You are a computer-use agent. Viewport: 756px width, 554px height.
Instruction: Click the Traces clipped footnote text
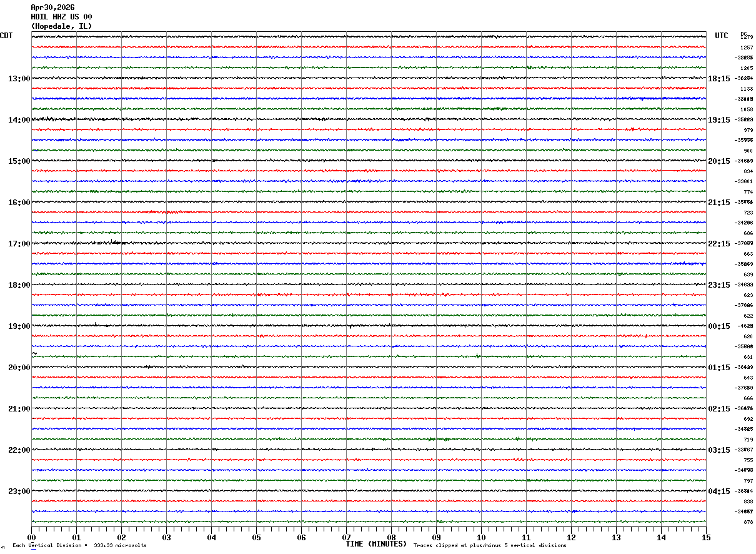[490, 546]
